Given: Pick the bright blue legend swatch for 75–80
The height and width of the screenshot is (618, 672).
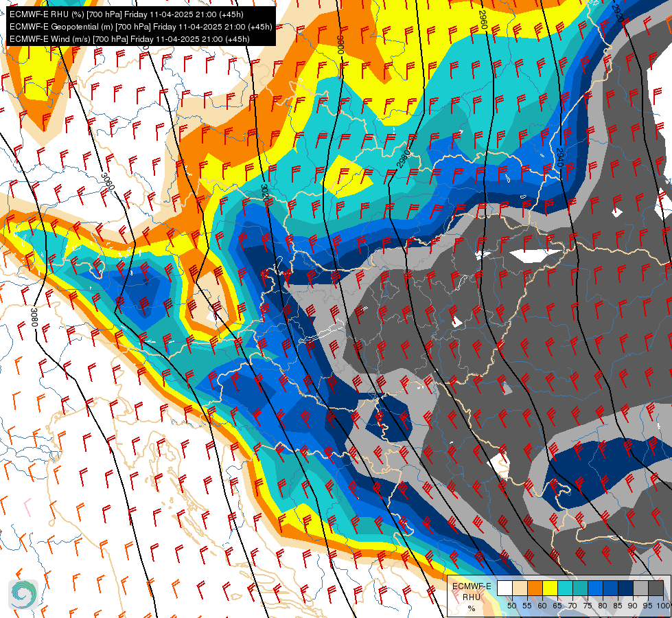Looking at the screenshot, I should tap(595, 588).
